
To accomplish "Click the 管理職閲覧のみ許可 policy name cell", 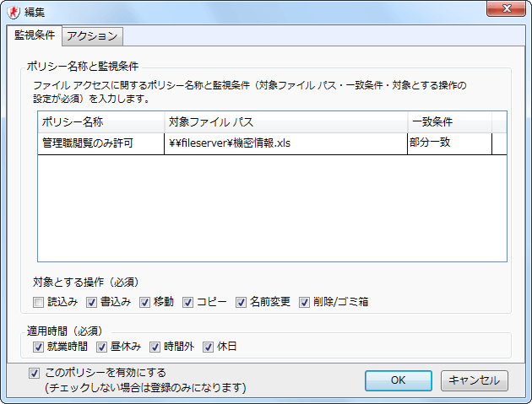I will point(100,143).
